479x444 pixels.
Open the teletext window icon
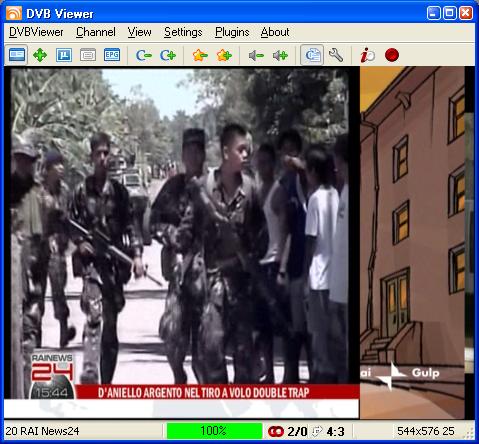tap(88, 55)
